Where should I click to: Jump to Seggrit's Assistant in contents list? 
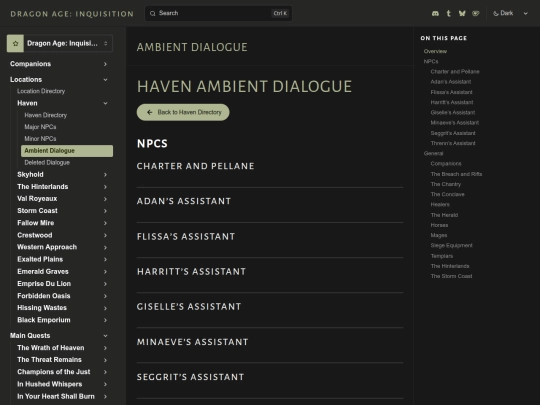tap(453, 133)
